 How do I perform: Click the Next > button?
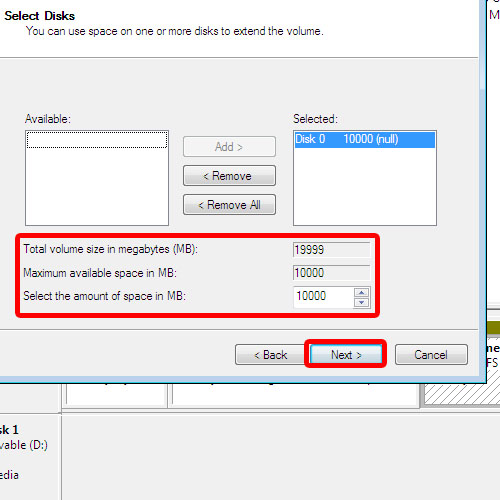coord(346,354)
